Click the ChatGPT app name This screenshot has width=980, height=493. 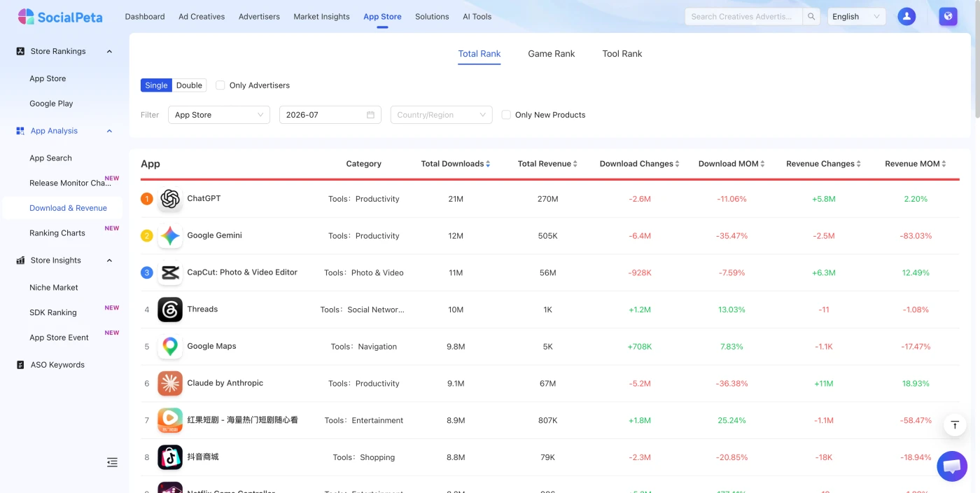click(x=204, y=199)
